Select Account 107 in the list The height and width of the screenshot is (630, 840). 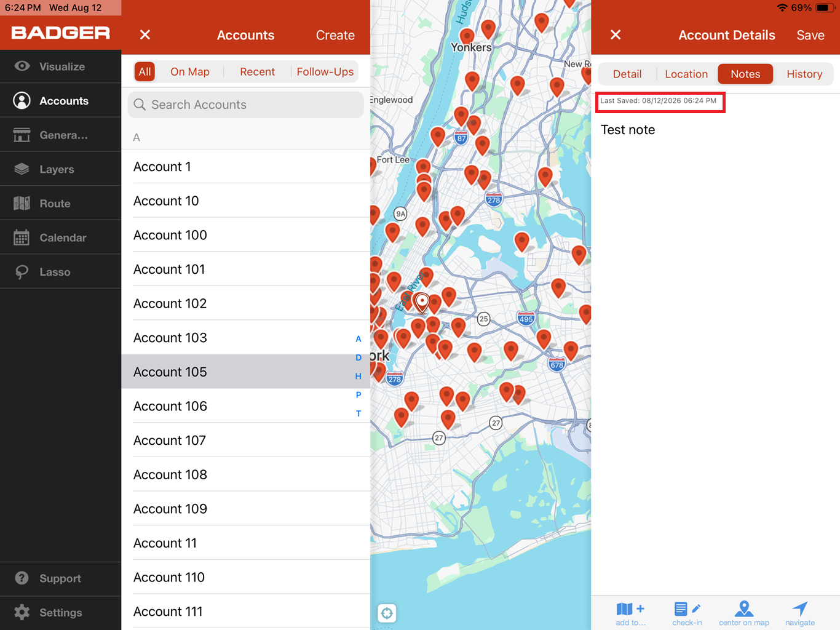click(245, 441)
